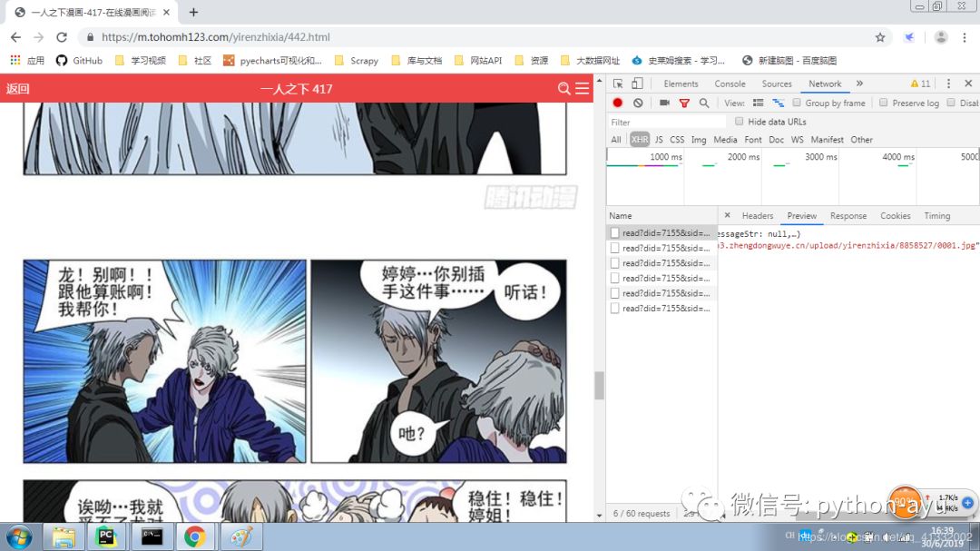Open a new browser tab
This screenshot has width=980, height=551.
tap(194, 12)
